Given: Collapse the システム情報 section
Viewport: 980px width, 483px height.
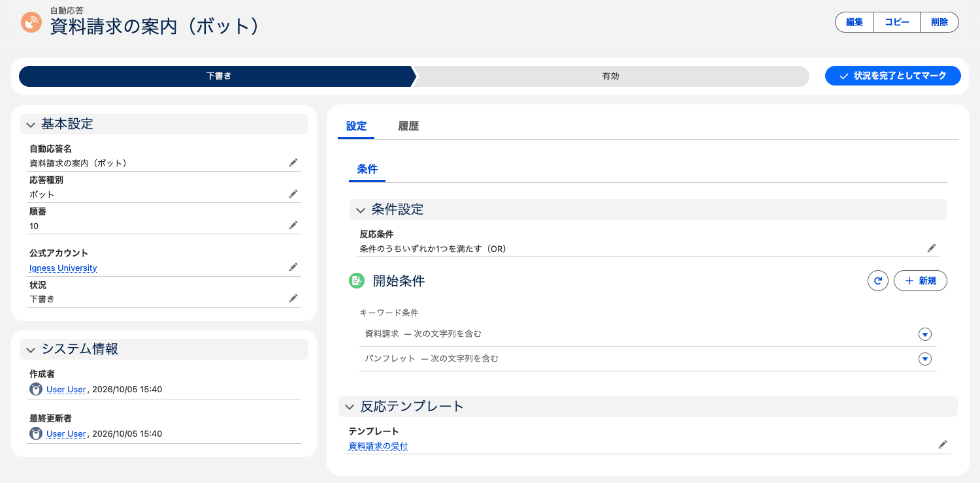Looking at the screenshot, I should 164,349.
